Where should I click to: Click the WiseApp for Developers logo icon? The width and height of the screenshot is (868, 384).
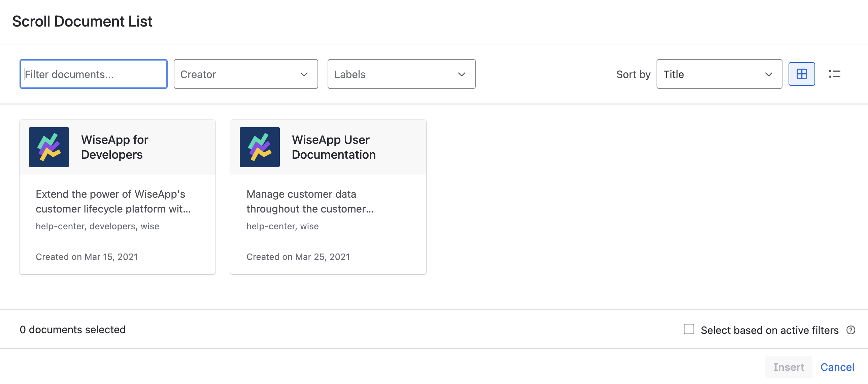(x=49, y=147)
